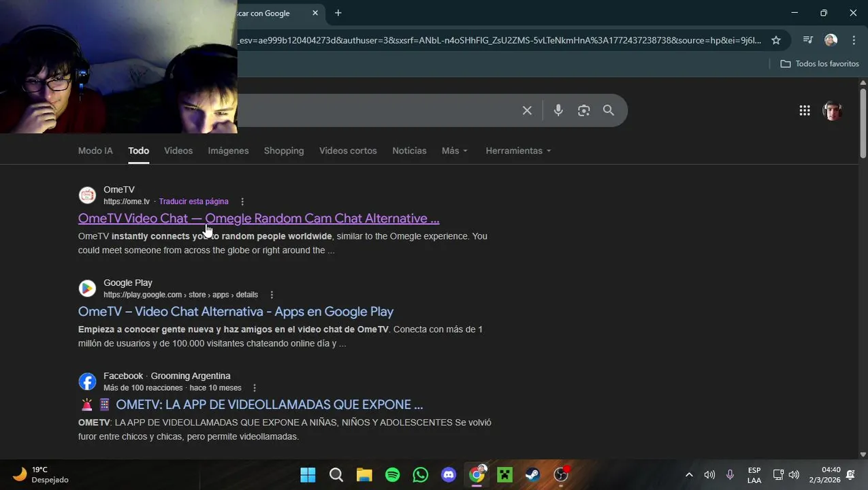Click the scrollbar down arrow
Viewport: 868px width, 490px height.
[863, 455]
